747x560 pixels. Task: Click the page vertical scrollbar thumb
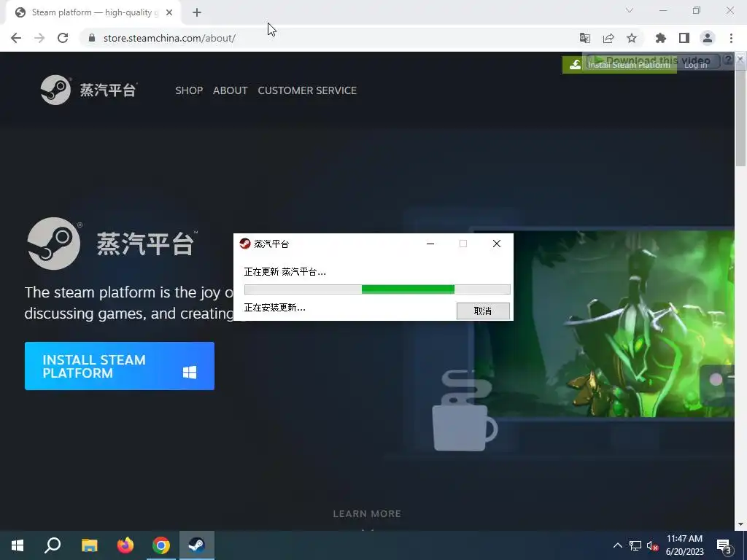[740, 114]
